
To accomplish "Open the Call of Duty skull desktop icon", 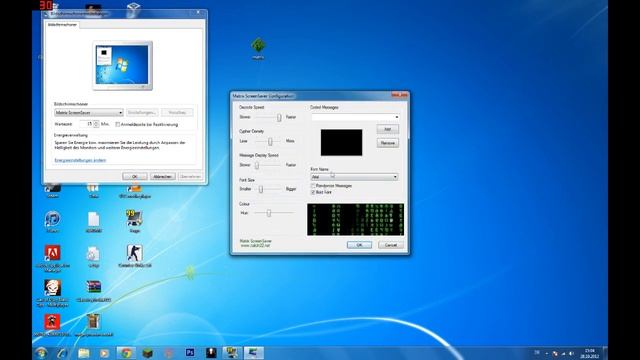I will [x=52, y=288].
